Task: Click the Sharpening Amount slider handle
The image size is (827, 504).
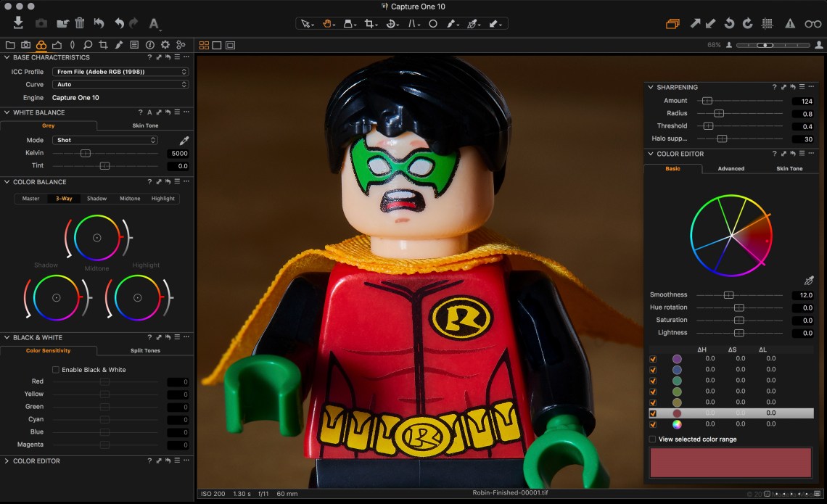Action: (707, 102)
